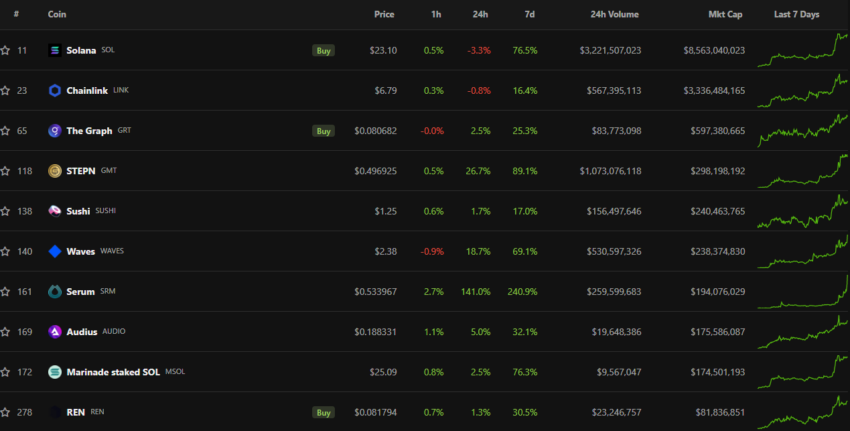Click STEPN 24h volume $1,073,076,118
850x431 pixels.
coord(610,171)
